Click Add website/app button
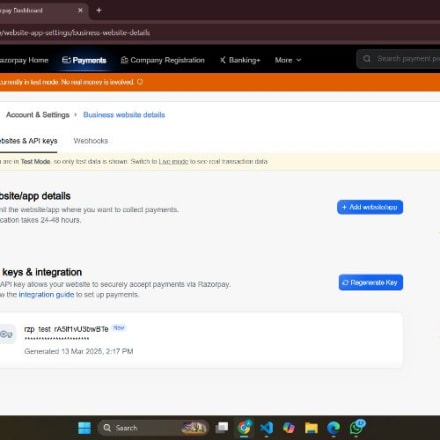This screenshot has width=440, height=440. click(x=370, y=207)
